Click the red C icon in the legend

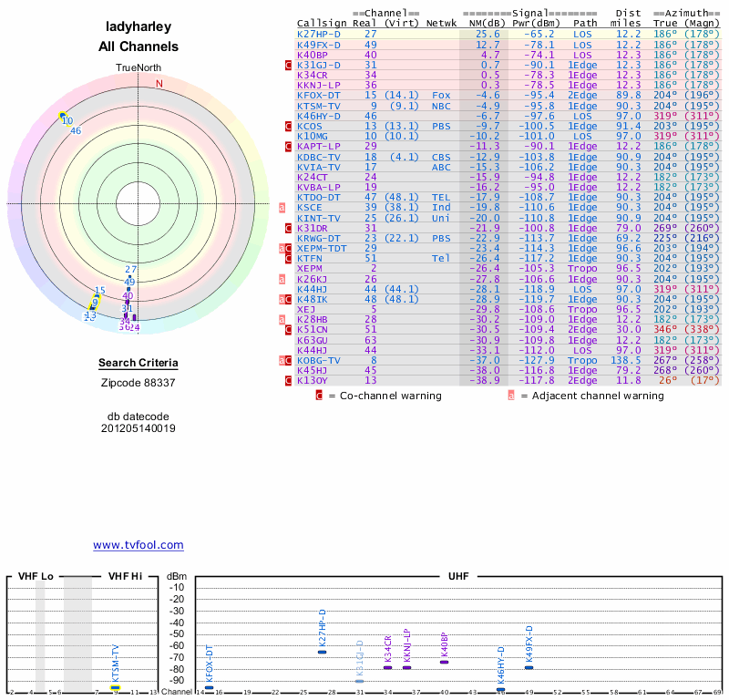(x=319, y=396)
